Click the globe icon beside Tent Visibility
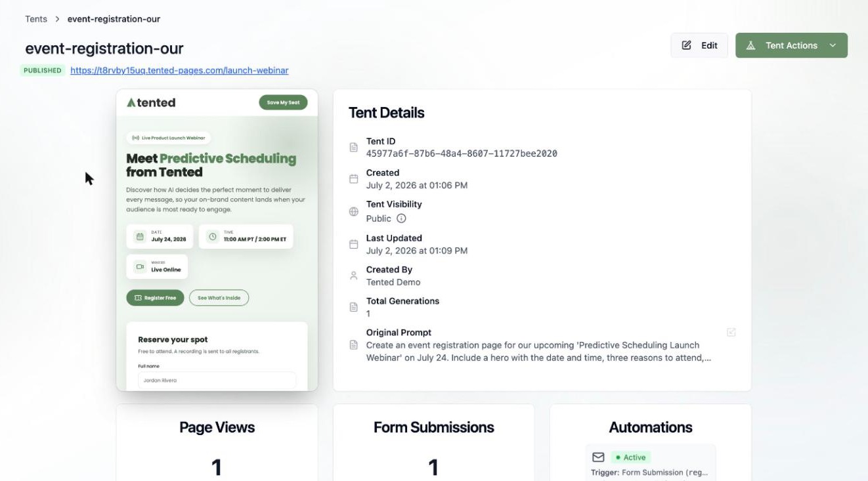 pos(354,211)
